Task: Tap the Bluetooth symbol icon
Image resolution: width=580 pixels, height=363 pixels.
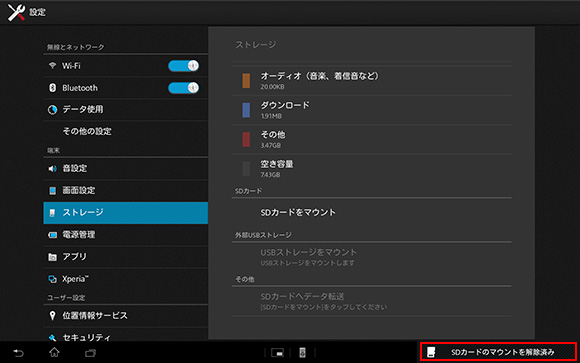Action: click(x=53, y=88)
